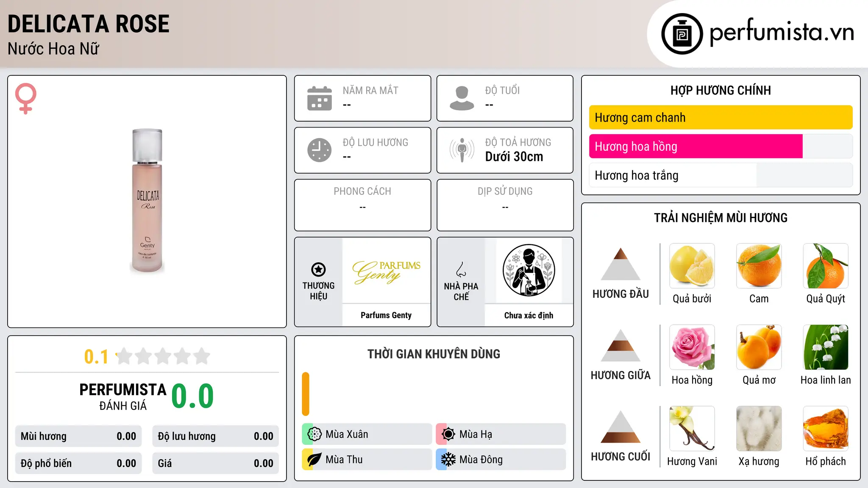
Task: Click the snowflake icon for Mùa Đông
Action: pyautogui.click(x=448, y=460)
